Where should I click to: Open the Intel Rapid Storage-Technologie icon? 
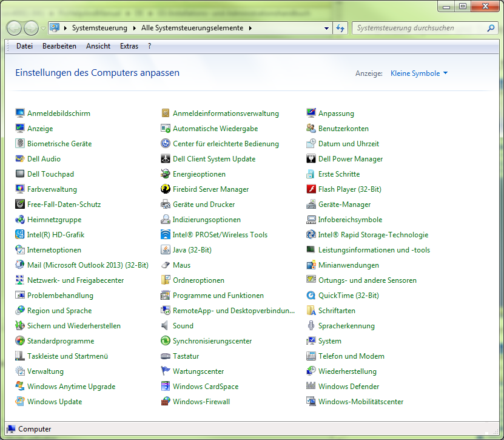click(311, 234)
